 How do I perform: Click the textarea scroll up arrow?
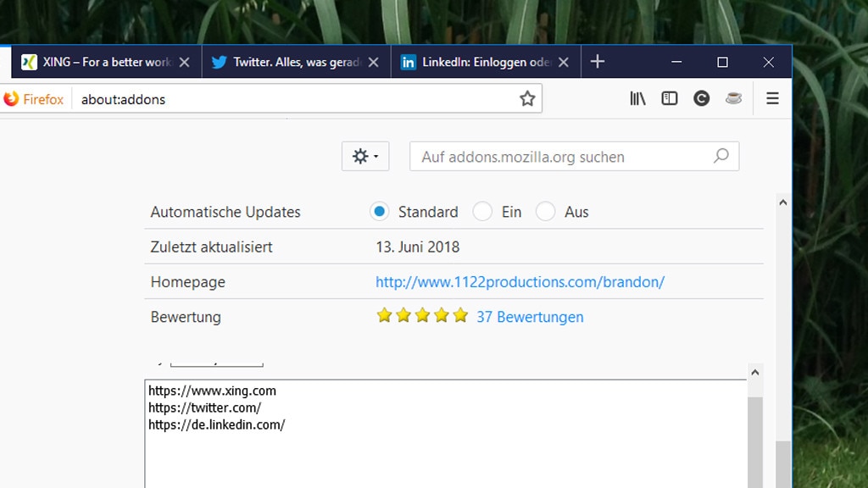754,373
